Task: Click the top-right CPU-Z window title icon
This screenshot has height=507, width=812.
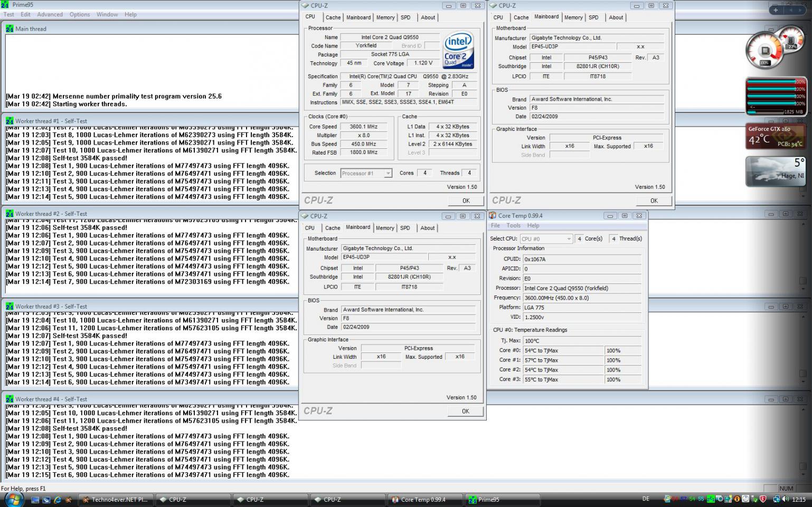Action: tap(493, 5)
